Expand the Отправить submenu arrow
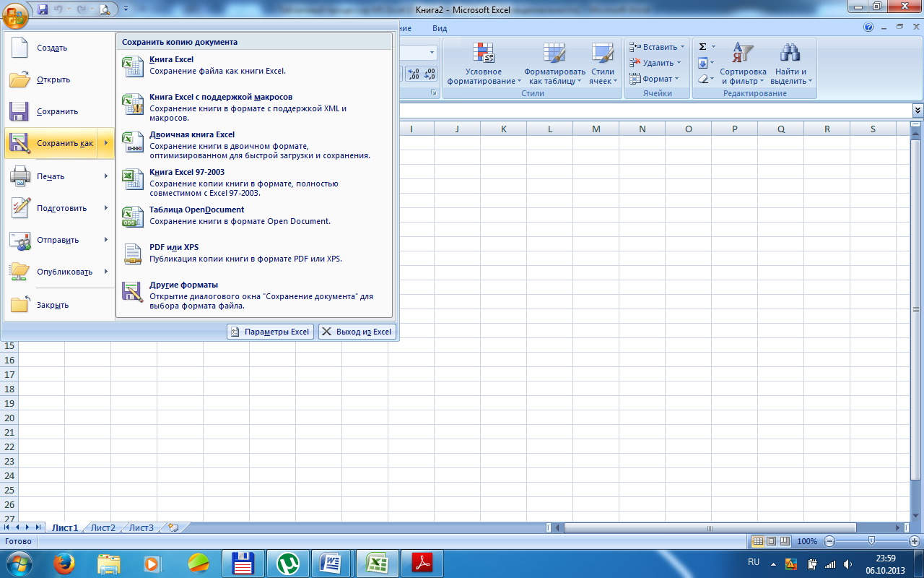Viewport: 924px width, 578px height. pyautogui.click(x=105, y=240)
